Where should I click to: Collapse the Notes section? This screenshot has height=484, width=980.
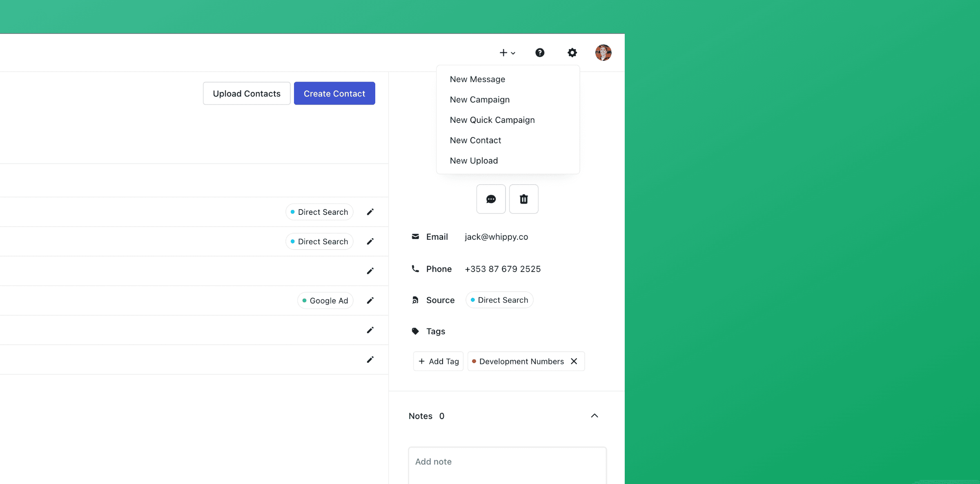[x=595, y=415]
